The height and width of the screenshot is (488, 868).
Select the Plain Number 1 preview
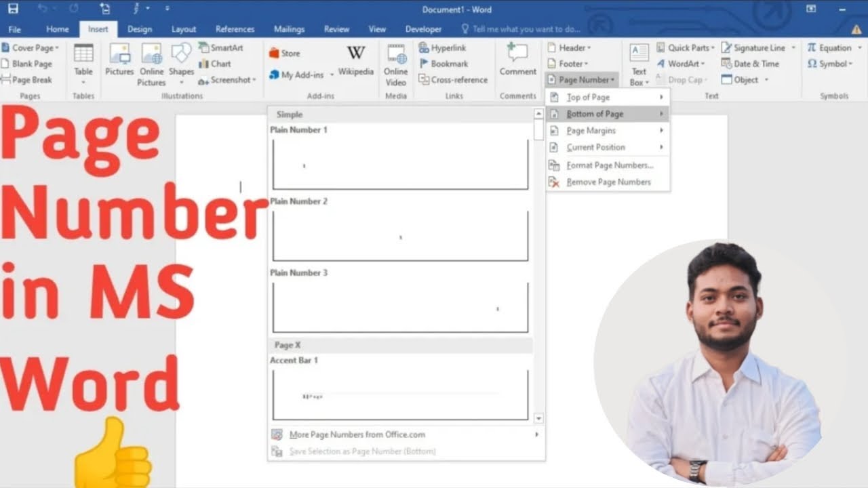pyautogui.click(x=400, y=164)
